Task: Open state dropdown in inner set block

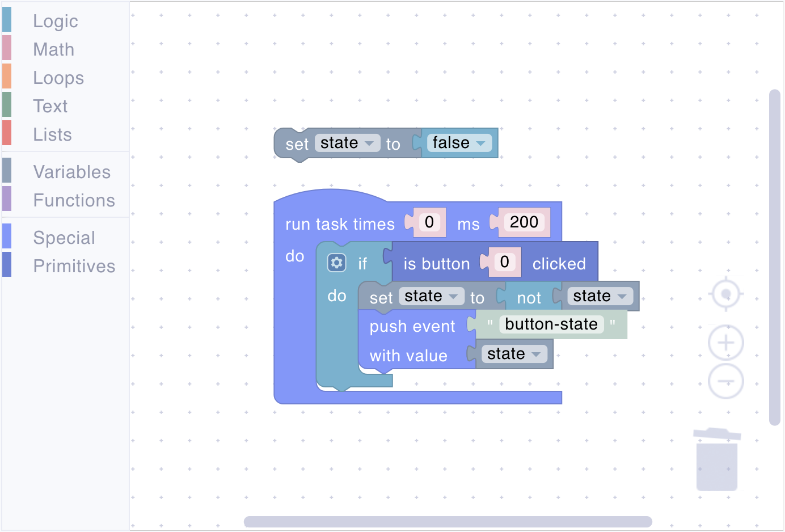Action: 432,296
